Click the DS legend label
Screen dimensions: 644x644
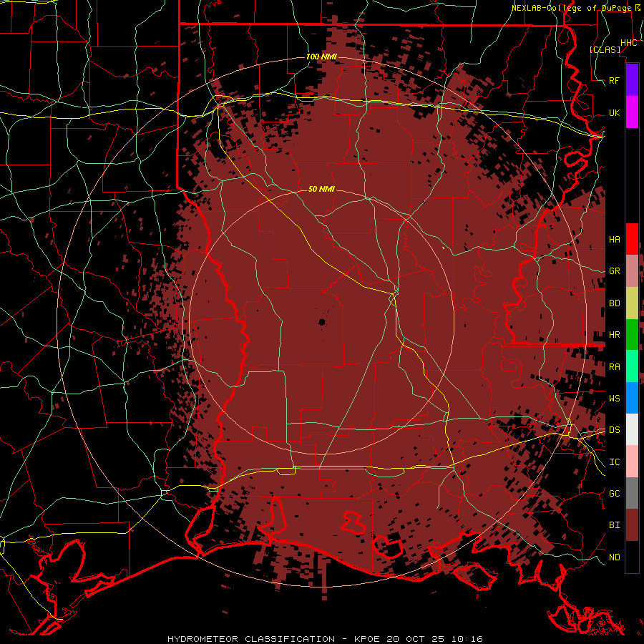click(x=615, y=430)
